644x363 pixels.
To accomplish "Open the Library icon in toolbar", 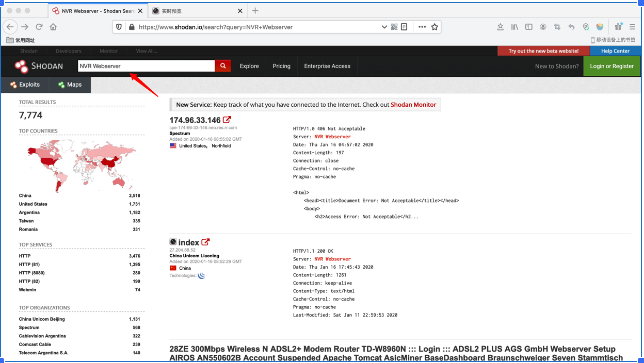I will [514, 27].
